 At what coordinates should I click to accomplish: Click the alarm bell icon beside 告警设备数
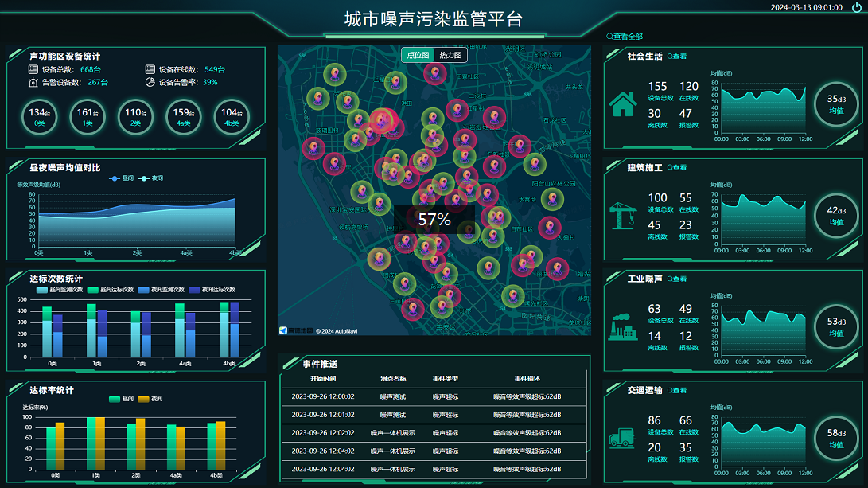pos(33,82)
